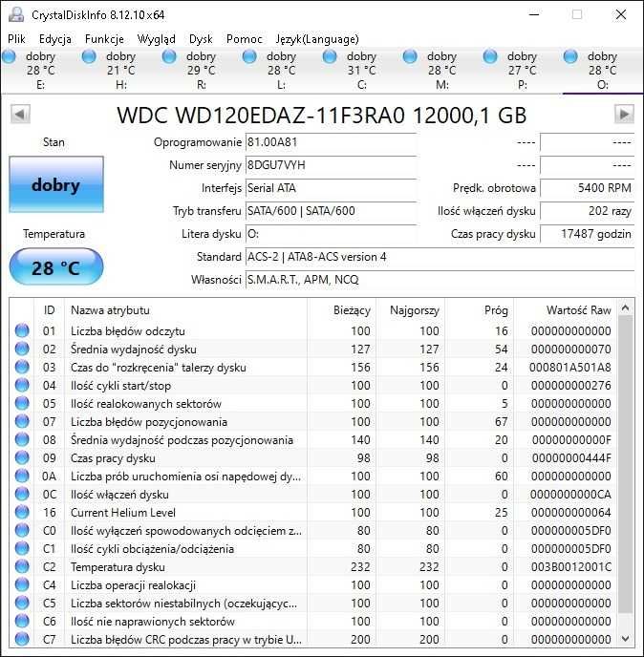The width and height of the screenshot is (644, 657).
Task: Click the Nazwa atrybutu column header
Action: coord(185,310)
